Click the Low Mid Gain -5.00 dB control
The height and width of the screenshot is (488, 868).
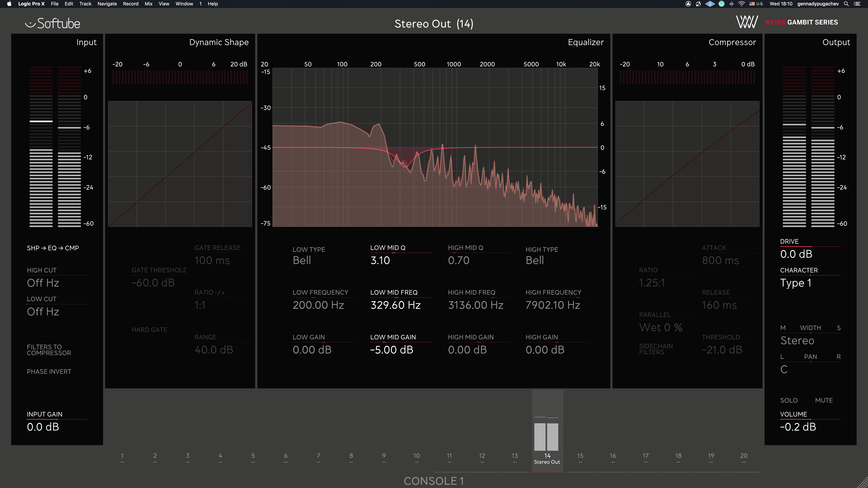click(392, 350)
